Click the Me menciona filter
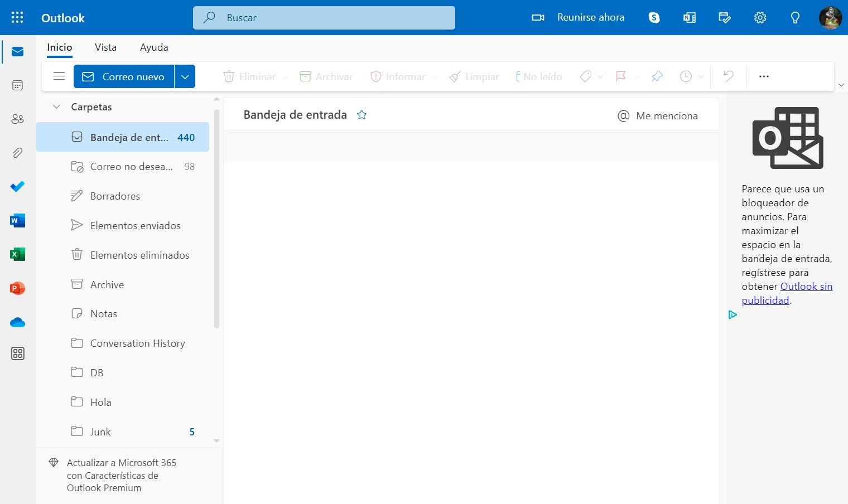Image resolution: width=848 pixels, height=504 pixels. click(x=658, y=115)
